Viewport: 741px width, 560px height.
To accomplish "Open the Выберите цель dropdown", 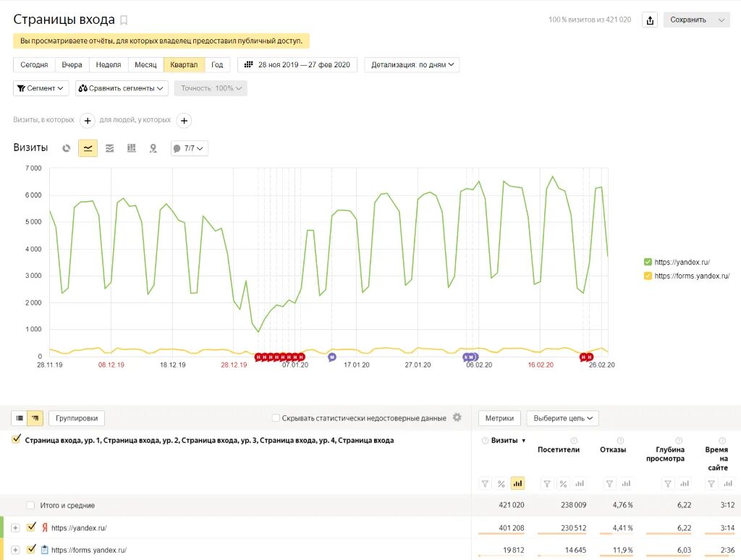I will (562, 418).
